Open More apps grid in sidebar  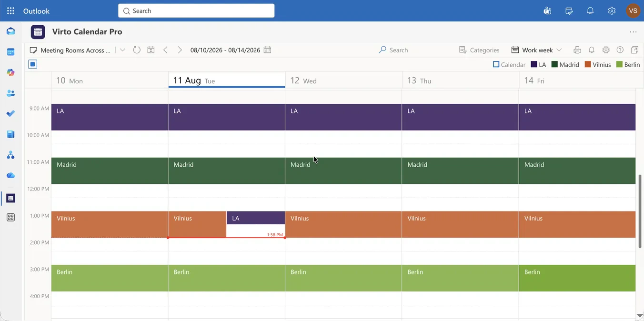tap(10, 217)
